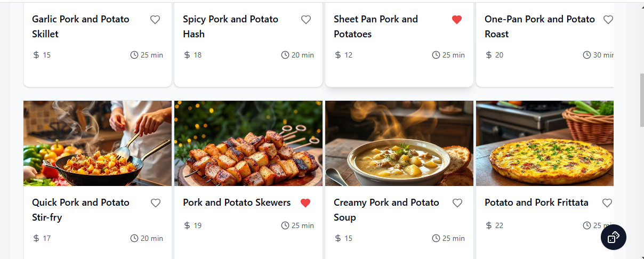644x259 pixels.
Task: Click the floating dice button
Action: pyautogui.click(x=614, y=237)
